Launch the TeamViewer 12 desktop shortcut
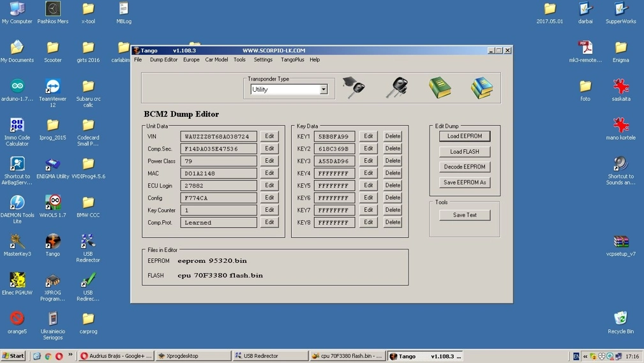The width and height of the screenshot is (644, 363). (x=52, y=87)
